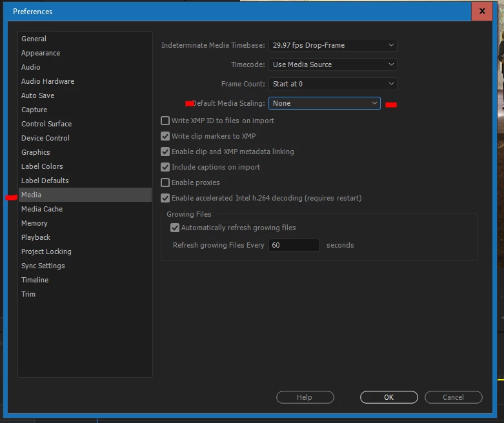Open Indeterminate Media Timebase dropdown
504x423 pixels.
(x=333, y=45)
